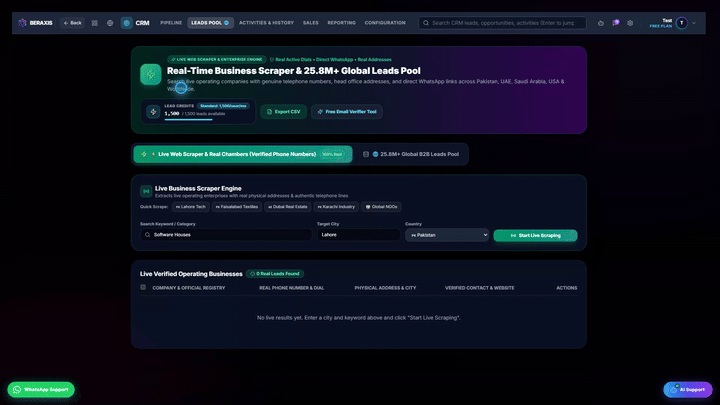Click the robot icon in AI Support
720x405 pixels.
coord(674,389)
